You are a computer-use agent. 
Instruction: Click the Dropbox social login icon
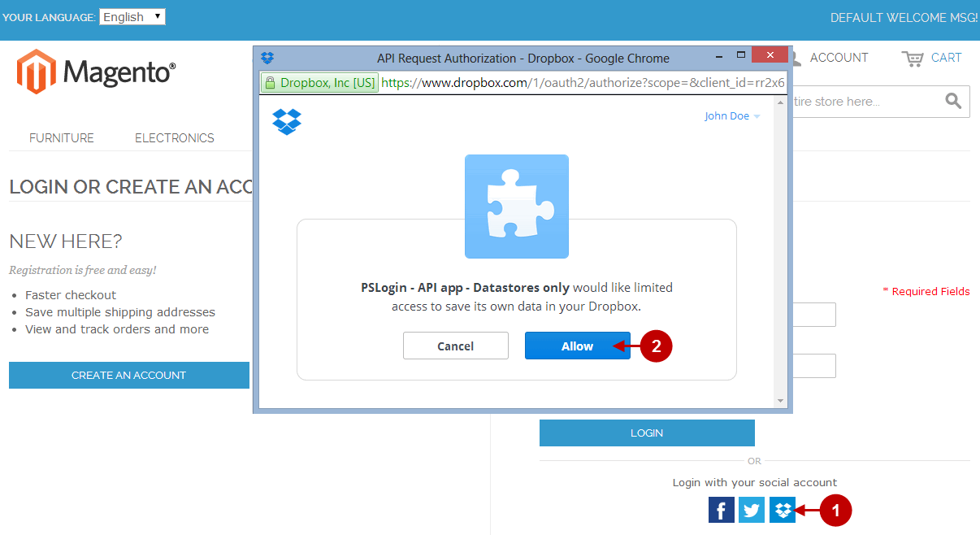[x=783, y=510]
